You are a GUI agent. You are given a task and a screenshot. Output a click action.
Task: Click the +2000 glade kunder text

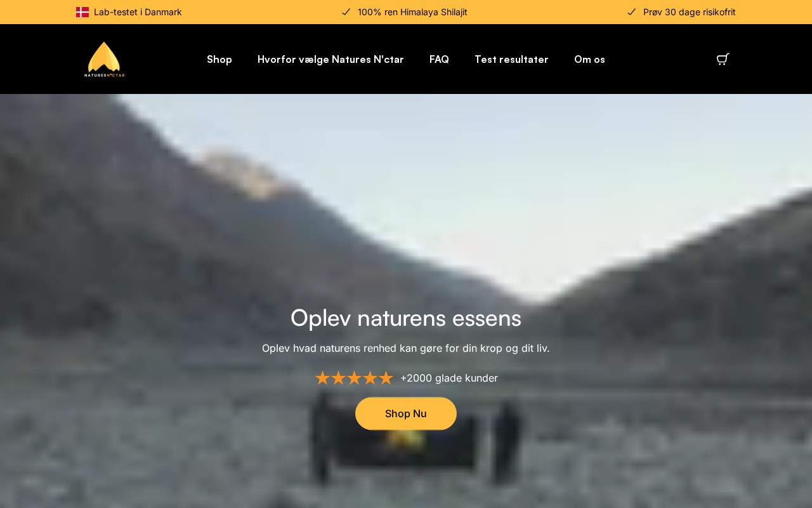coord(449,378)
